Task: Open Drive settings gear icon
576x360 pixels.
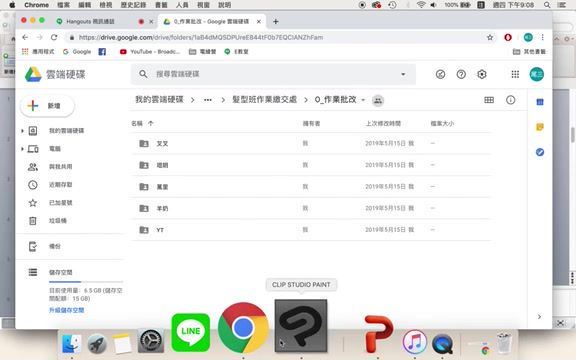Action: (x=482, y=75)
